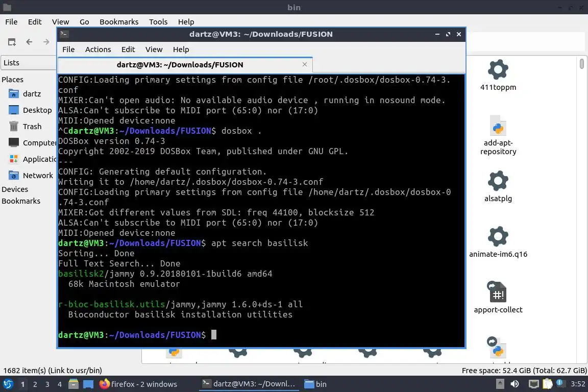Open terminal Edit menu

tap(128, 50)
